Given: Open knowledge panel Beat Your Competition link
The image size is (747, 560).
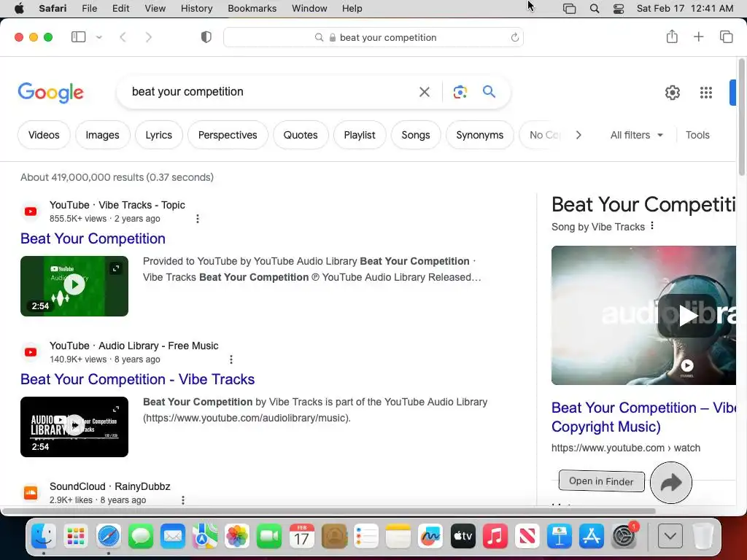Looking at the screenshot, I should click(643, 417).
